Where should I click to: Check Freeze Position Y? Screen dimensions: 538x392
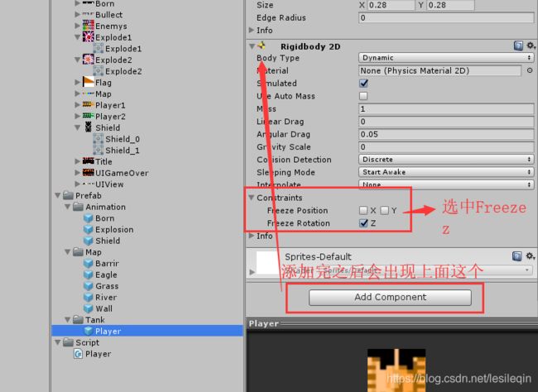(x=385, y=210)
